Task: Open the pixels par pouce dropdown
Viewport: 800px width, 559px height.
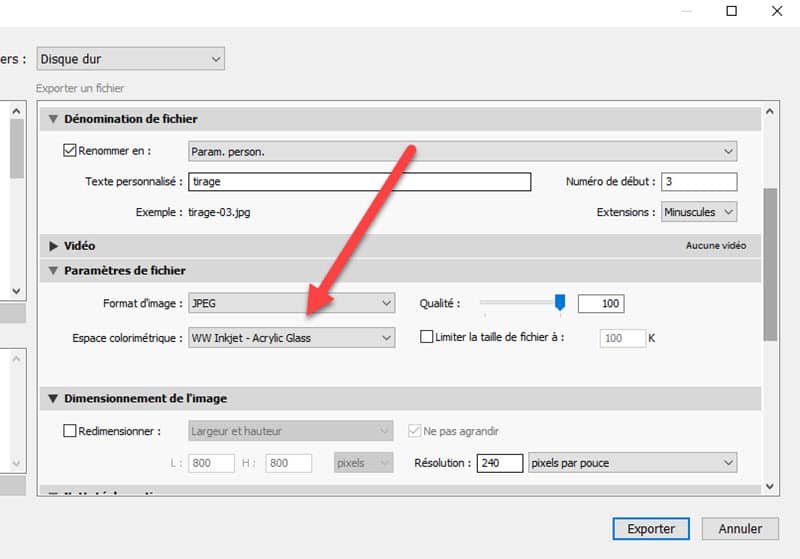Action: (x=631, y=463)
